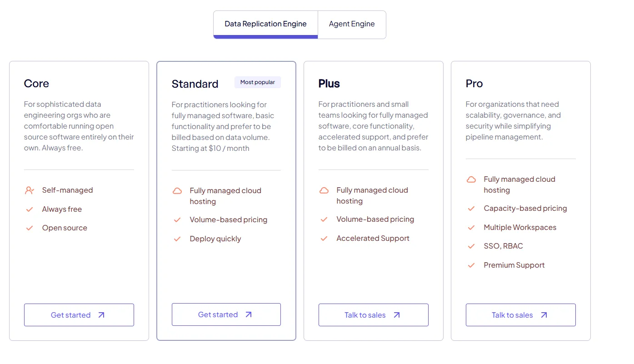
Task: Click the arrow icon on Standard's Get started
Action: [249, 314]
